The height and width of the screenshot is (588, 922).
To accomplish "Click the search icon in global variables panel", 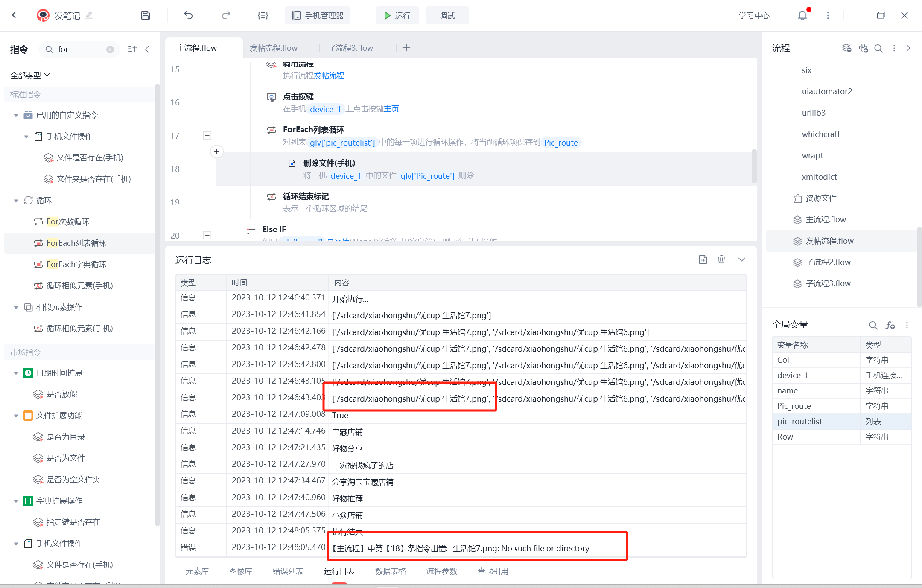I will tap(873, 325).
